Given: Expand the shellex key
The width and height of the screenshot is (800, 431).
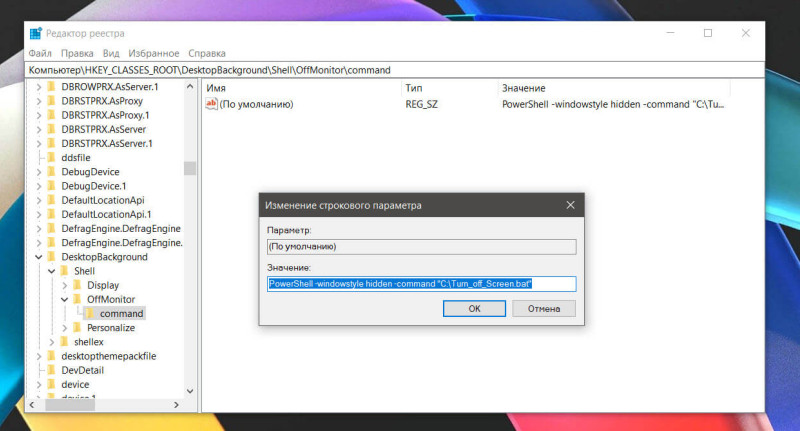Looking at the screenshot, I should coord(52,342).
